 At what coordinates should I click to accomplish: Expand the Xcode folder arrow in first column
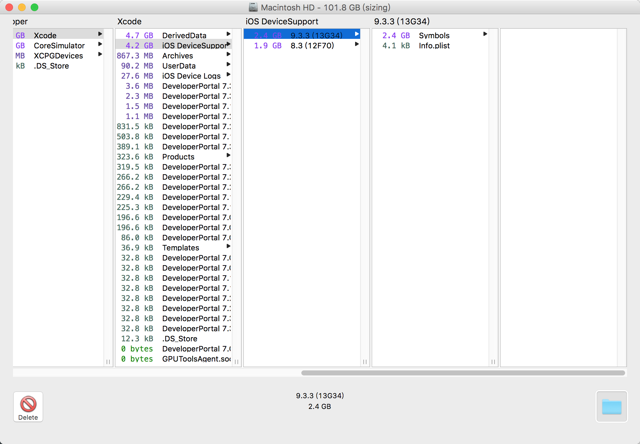click(x=100, y=34)
